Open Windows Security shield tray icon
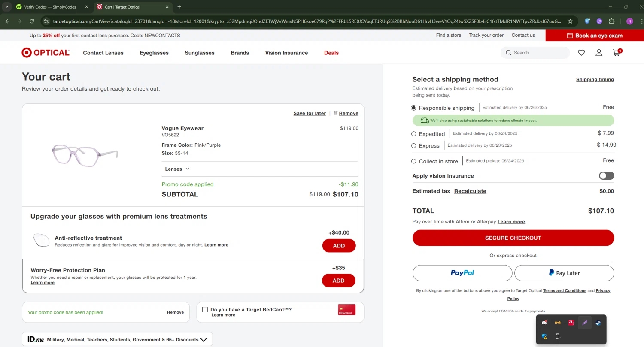The image size is (644, 347). point(544,336)
